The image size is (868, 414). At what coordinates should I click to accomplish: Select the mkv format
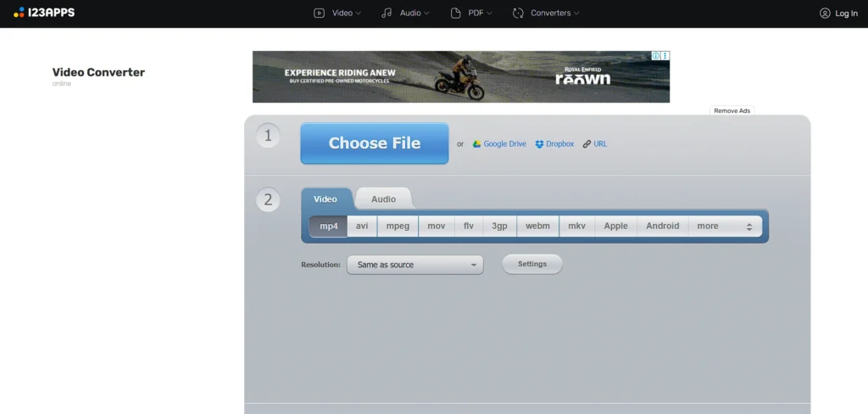pos(576,227)
